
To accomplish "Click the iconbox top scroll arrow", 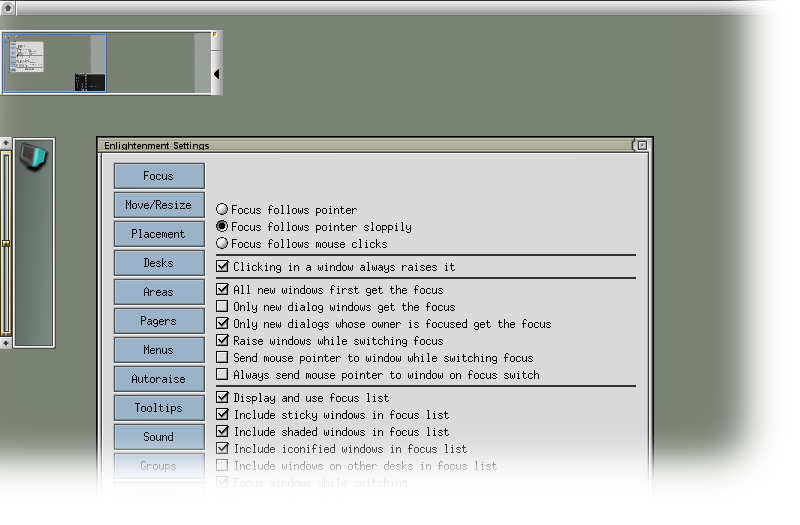I will pos(6,143).
